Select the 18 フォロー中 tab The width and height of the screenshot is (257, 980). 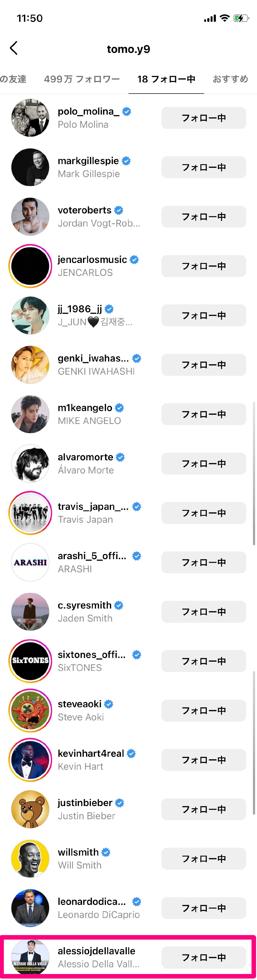coord(166,79)
